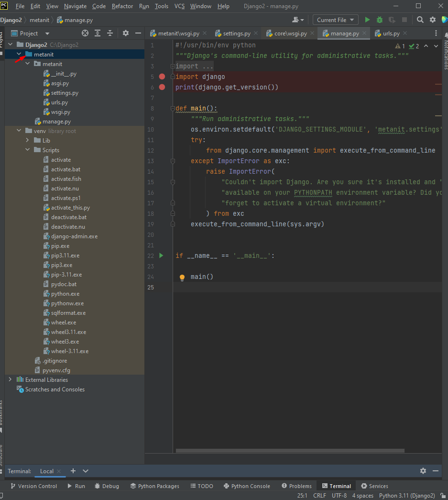Open Version Control tool window
This screenshot has height=500, width=448.
(34, 486)
